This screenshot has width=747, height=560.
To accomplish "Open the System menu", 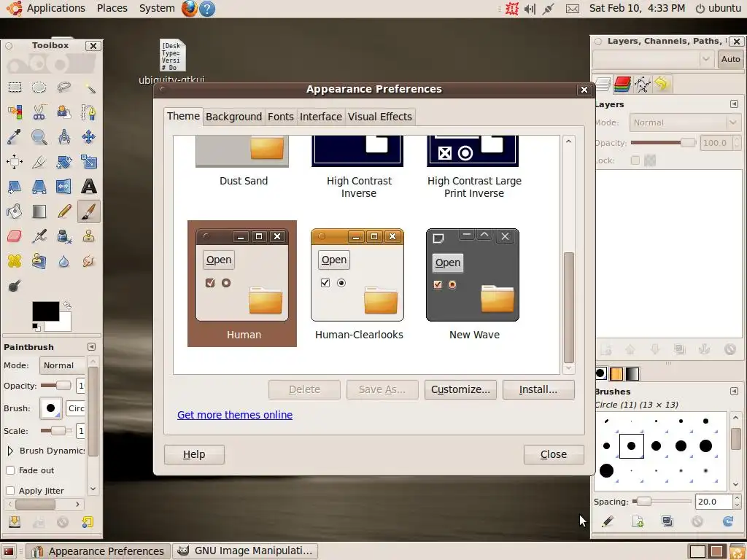I will tap(157, 8).
